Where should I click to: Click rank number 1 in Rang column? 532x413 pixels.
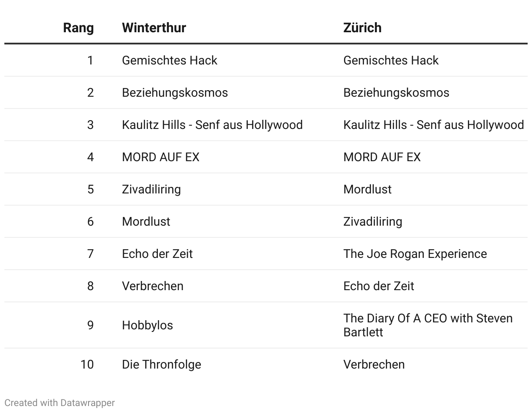click(90, 60)
